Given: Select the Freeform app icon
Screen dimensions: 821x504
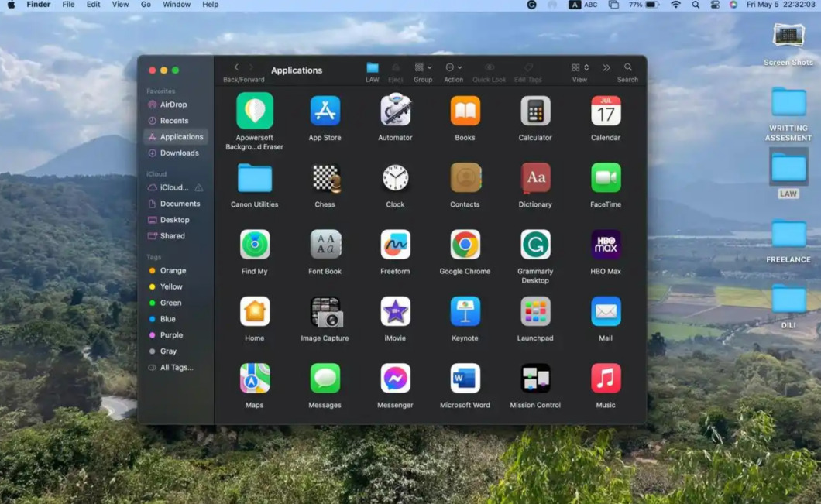Looking at the screenshot, I should coord(395,245).
